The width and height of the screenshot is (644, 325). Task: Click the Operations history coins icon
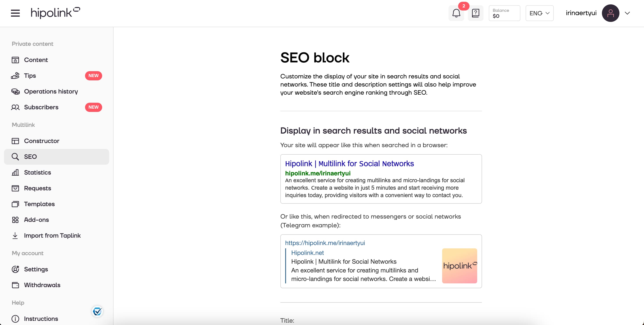click(15, 91)
